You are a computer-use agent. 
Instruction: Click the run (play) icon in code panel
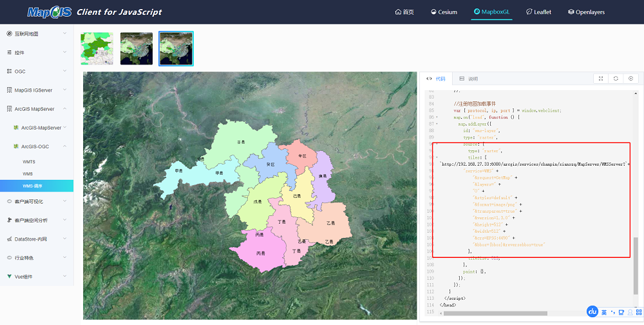(x=631, y=79)
